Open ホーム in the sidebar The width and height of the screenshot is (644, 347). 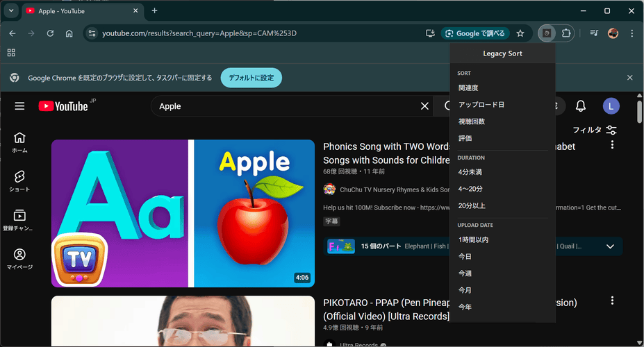point(19,142)
